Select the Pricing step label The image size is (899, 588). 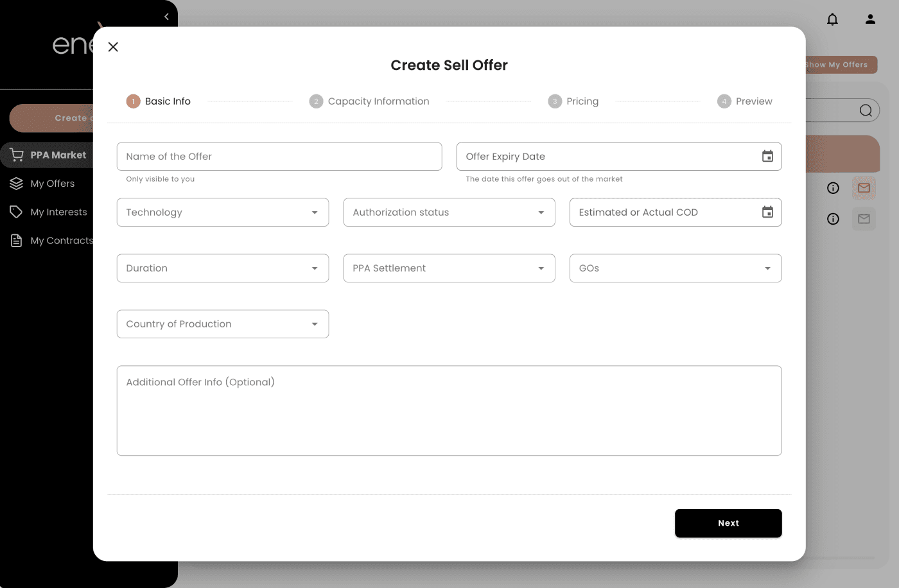(582, 101)
